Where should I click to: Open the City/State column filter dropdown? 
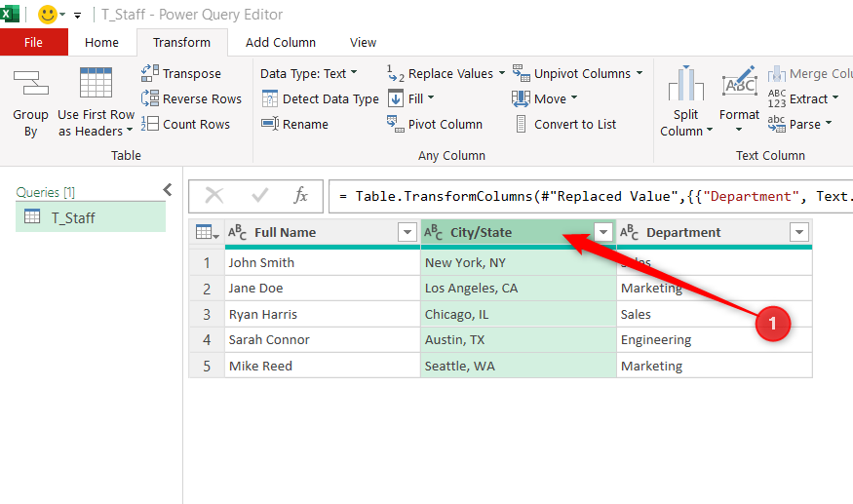point(603,232)
